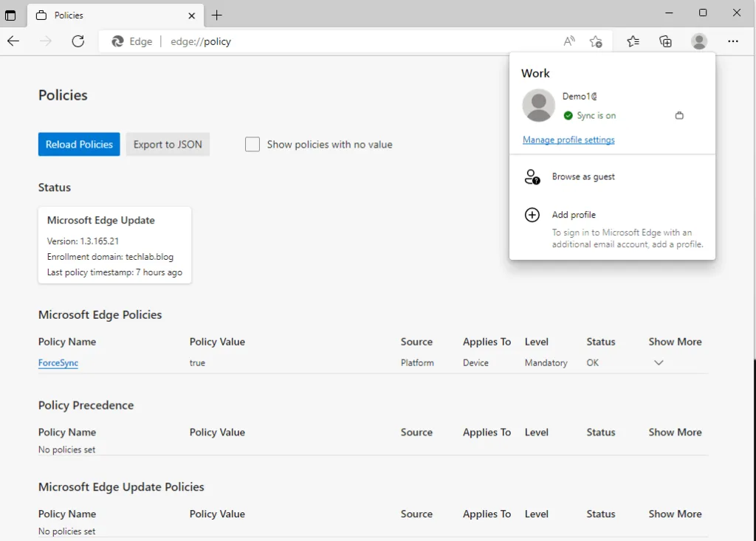Click the briefcase icon beside Sync is on

(x=679, y=116)
